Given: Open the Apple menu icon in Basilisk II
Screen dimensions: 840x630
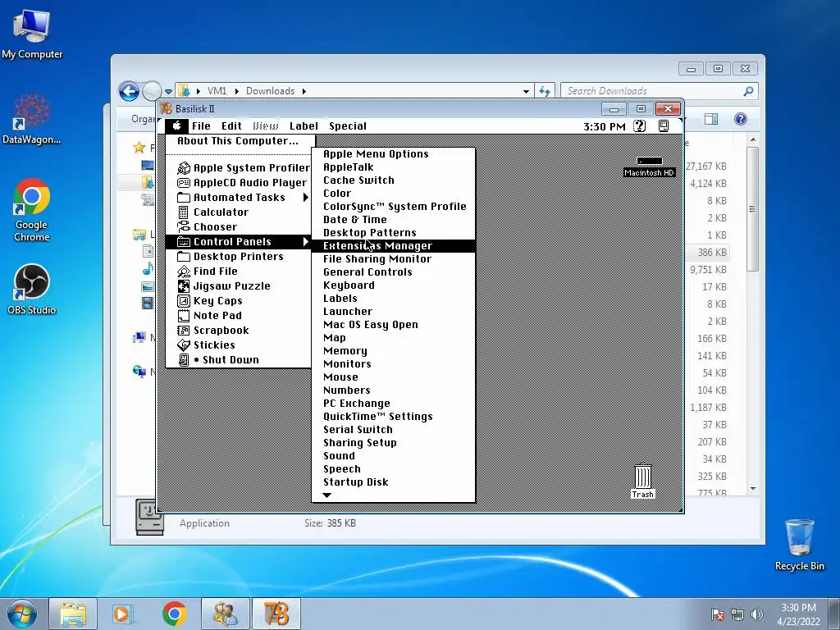Looking at the screenshot, I should (176, 126).
